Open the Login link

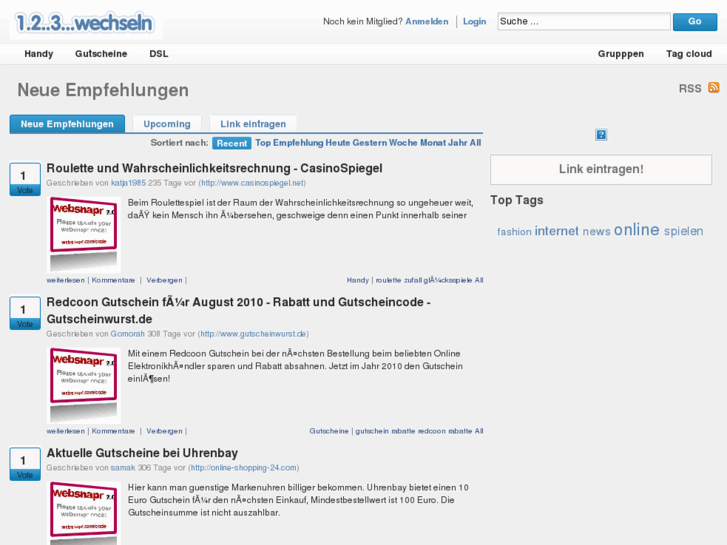point(474,21)
